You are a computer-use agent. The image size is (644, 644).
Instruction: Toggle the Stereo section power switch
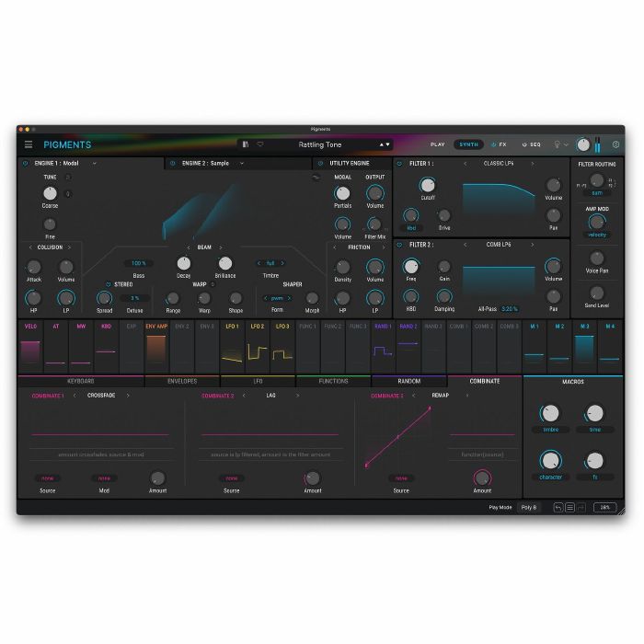(x=109, y=284)
